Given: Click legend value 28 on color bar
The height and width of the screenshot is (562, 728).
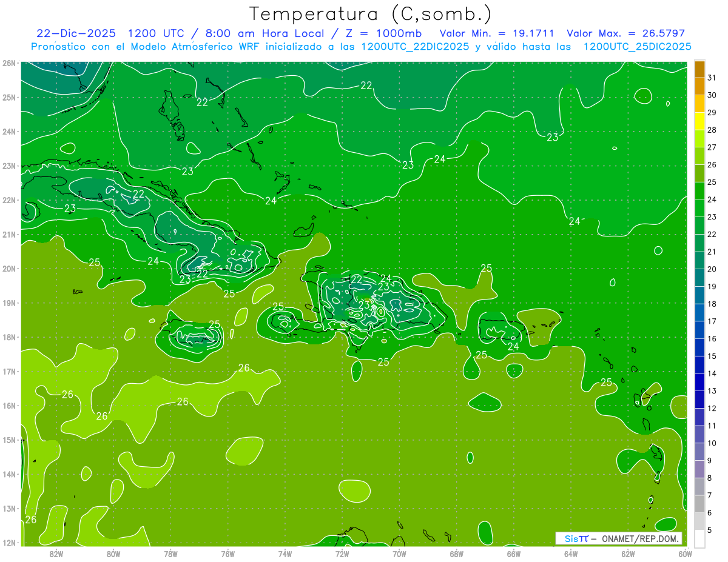Looking at the screenshot, I should (x=712, y=130).
